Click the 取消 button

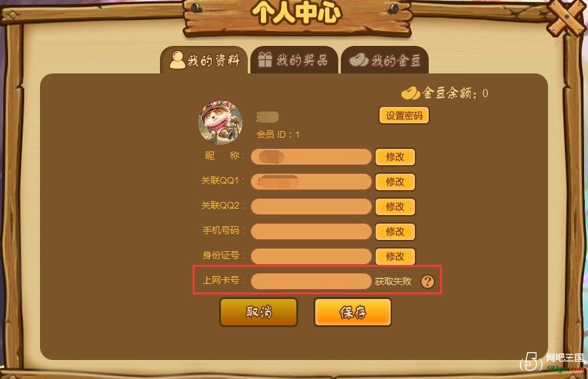258,312
